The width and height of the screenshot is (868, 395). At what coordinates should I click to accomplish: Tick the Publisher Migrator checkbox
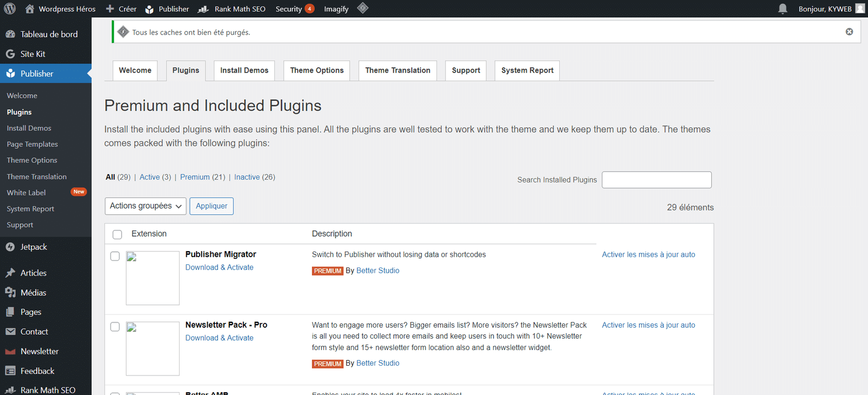[115, 256]
